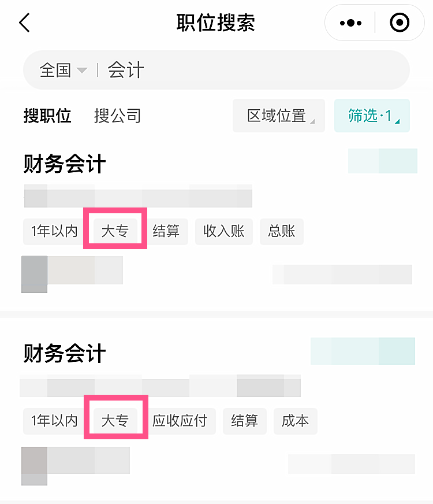Click the 应收应付 tag
The height and width of the screenshot is (504, 433).
tap(180, 421)
